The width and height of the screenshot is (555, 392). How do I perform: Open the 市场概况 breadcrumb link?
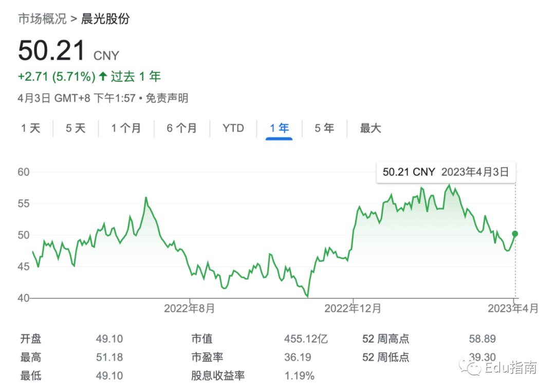42,18
